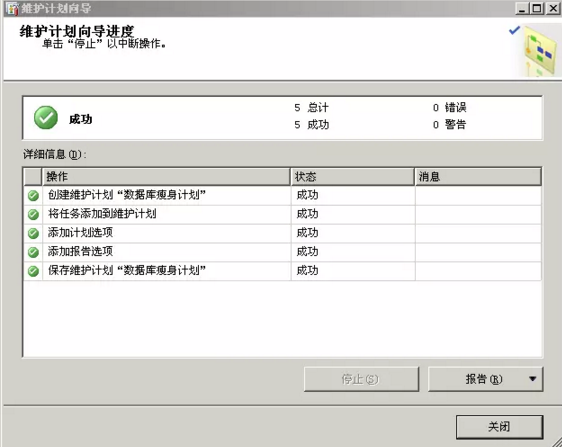Click the disabled 停止(S) button
This screenshot has width=562, height=447.
pyautogui.click(x=361, y=379)
